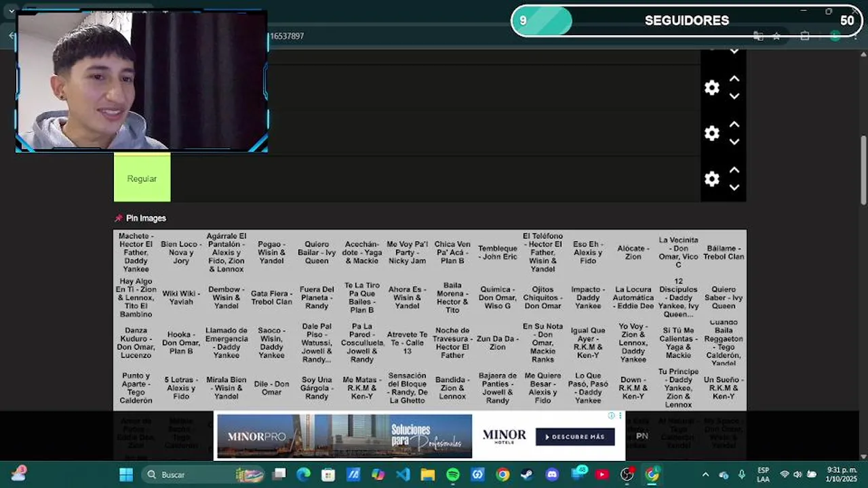Open Wi-Fi network settings in tray
This screenshot has width=868, height=488.
coord(785,474)
